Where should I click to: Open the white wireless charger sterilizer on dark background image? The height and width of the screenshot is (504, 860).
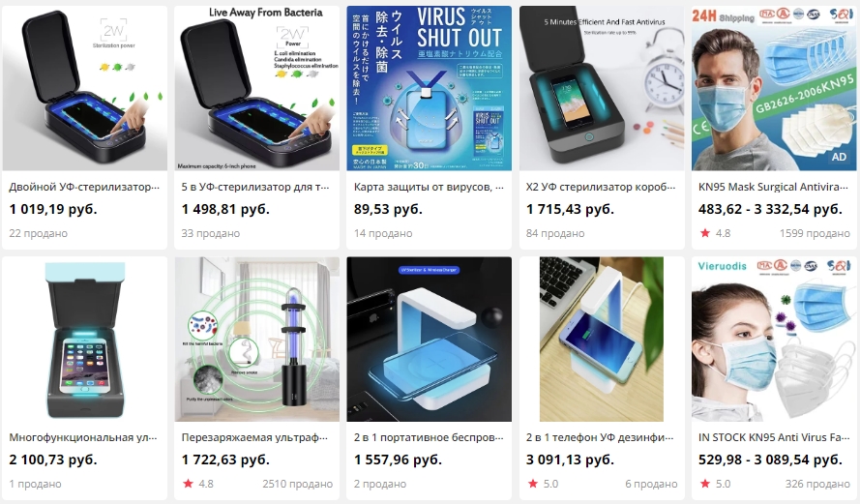429,339
